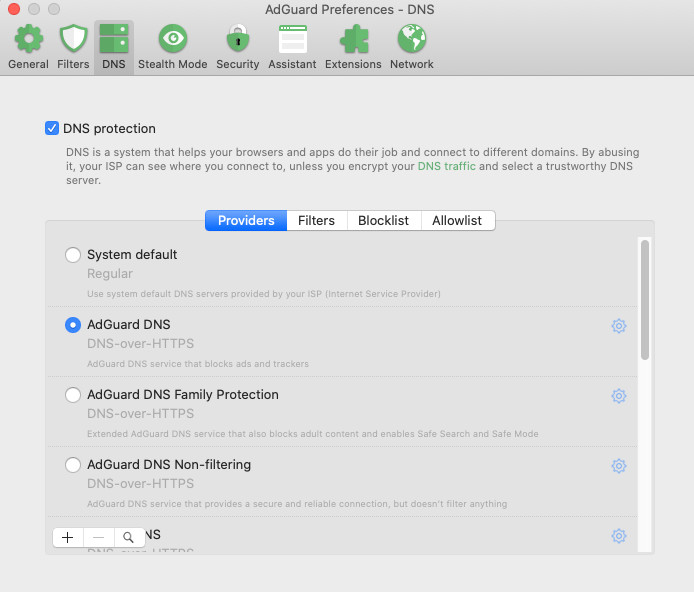Switch to the Providers tab

(246, 220)
